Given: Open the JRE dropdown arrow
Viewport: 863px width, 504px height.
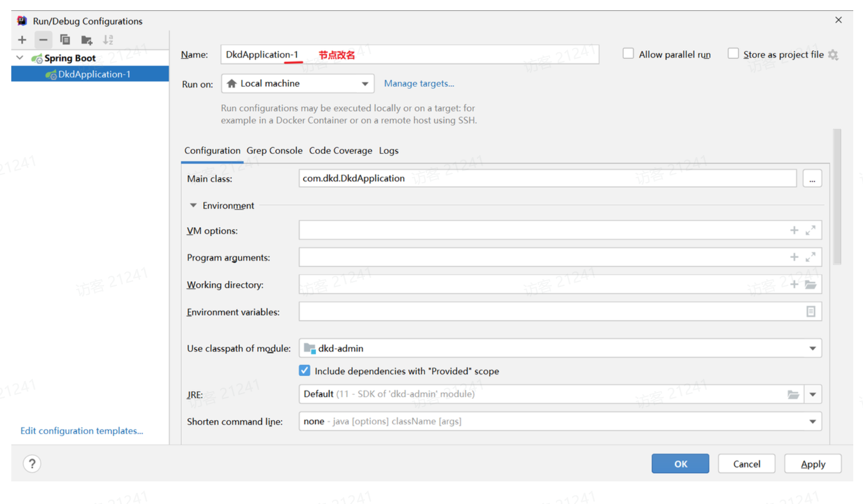Looking at the screenshot, I should (813, 394).
